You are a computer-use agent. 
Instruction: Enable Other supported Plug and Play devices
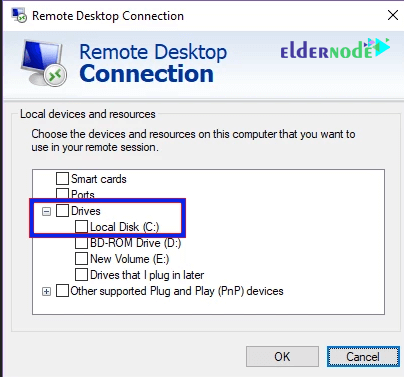(x=62, y=291)
